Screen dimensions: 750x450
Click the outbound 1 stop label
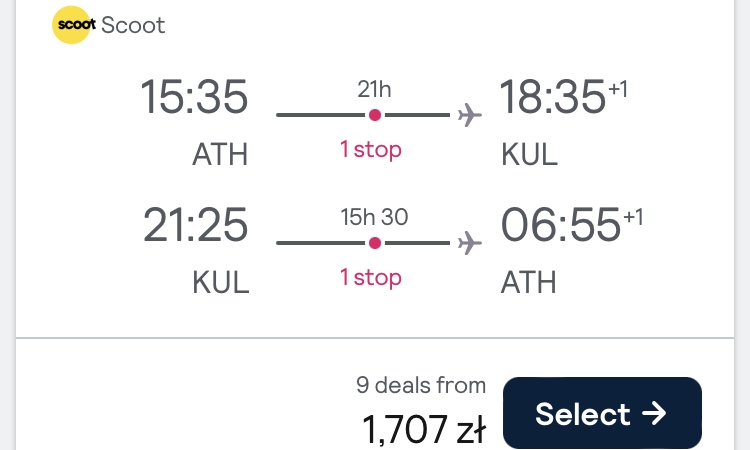[371, 150]
